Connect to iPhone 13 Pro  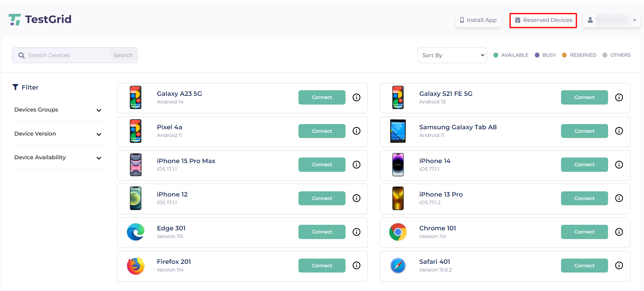pos(584,198)
